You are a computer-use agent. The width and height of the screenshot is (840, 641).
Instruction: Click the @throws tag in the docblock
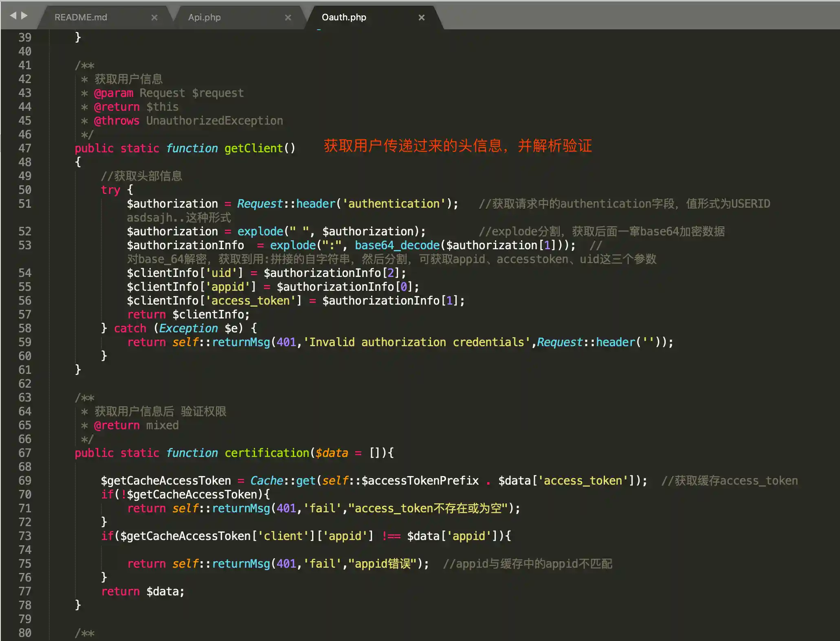(117, 121)
